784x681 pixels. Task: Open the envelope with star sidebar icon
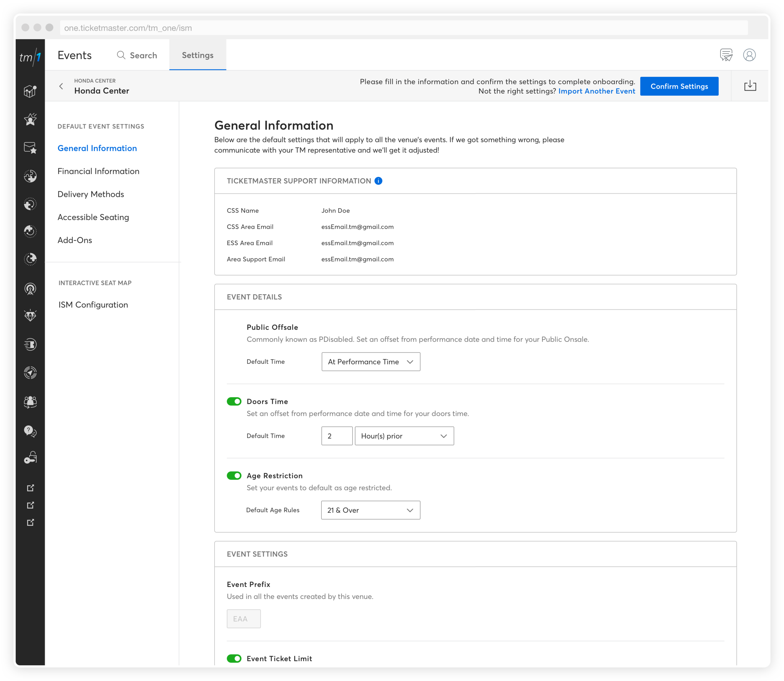click(30, 147)
